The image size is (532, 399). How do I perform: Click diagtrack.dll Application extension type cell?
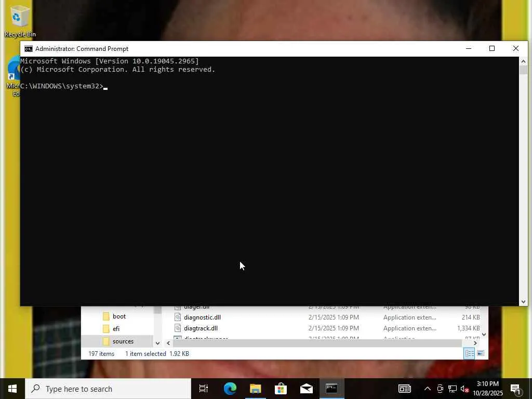[x=410, y=328]
